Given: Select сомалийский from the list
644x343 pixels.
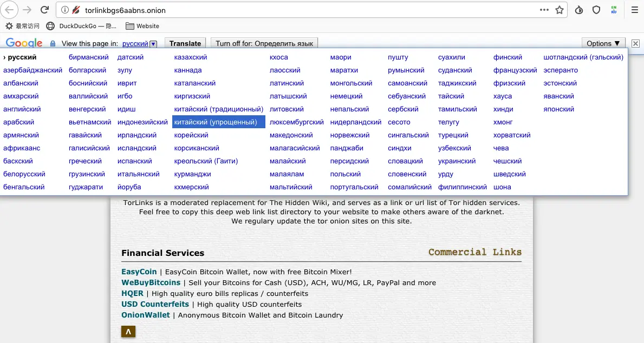Looking at the screenshot, I should coord(409,187).
